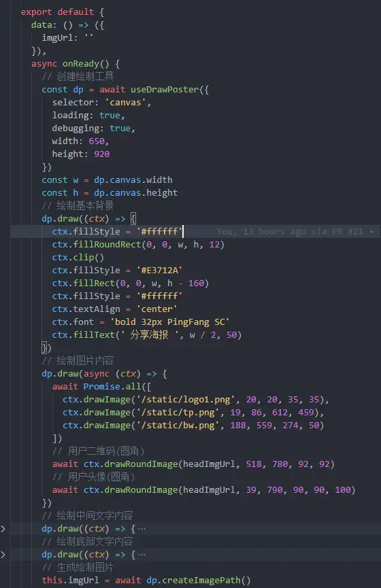Place cursor on the useDrawPoster function call
Screen dimensions: 381x588
click(165, 90)
